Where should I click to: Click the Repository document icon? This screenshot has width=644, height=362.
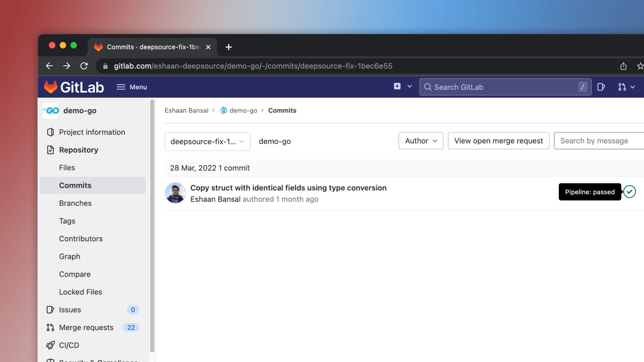pyautogui.click(x=50, y=150)
